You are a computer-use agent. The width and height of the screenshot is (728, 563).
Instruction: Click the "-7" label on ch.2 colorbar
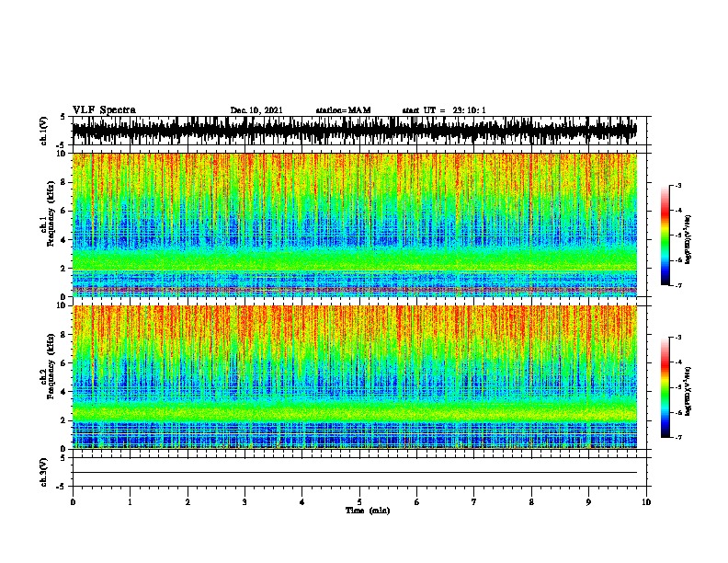pos(678,437)
